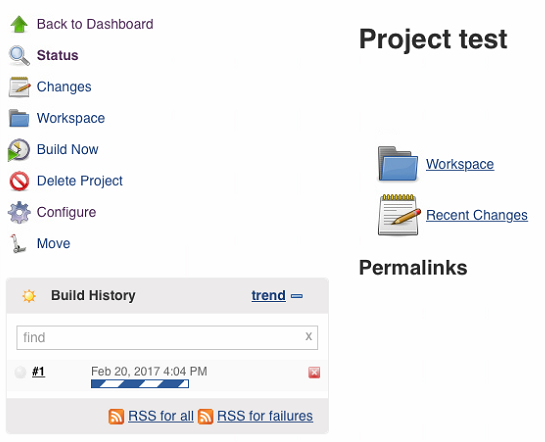Click the red Delete Project icon
The height and width of the screenshot is (442, 545).
(x=19, y=181)
